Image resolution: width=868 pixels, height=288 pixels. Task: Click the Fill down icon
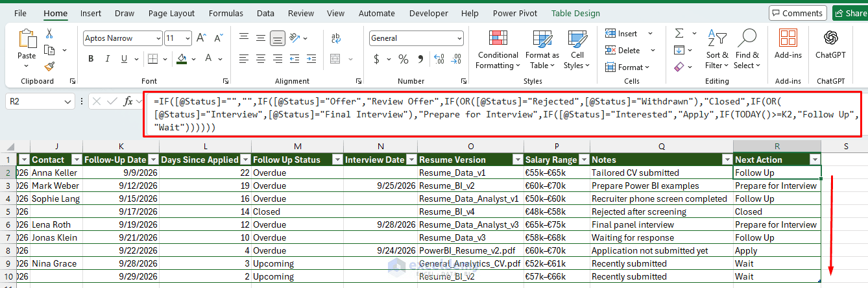679,50
